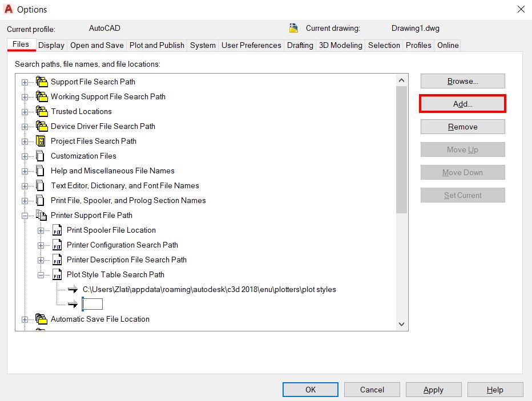The width and height of the screenshot is (532, 401).
Task: Click the Apply button
Action: (x=434, y=390)
